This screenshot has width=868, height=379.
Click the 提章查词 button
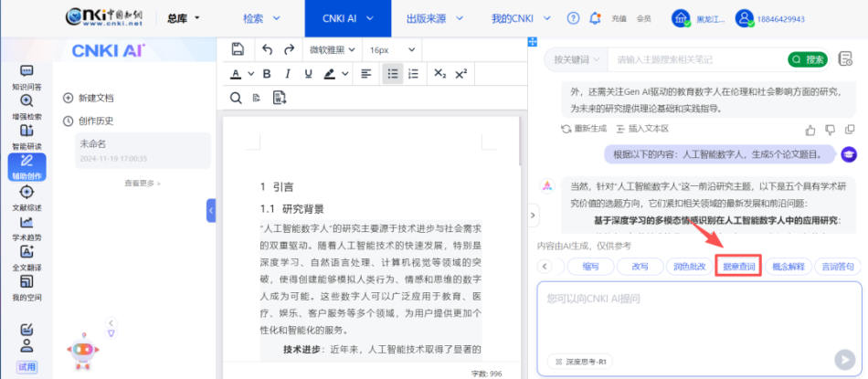pos(738,267)
